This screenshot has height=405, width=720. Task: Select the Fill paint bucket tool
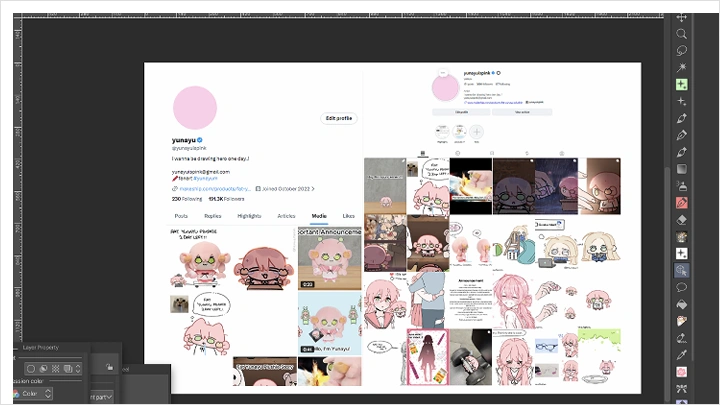(681, 304)
